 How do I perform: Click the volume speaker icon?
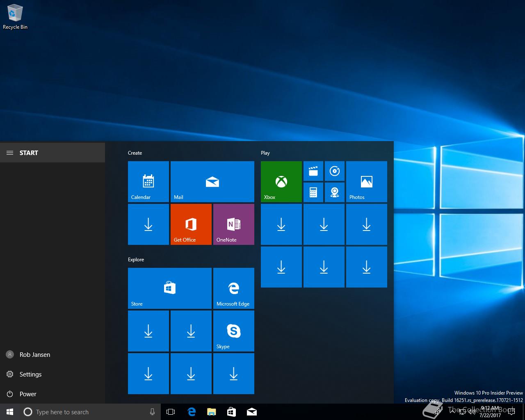(472, 412)
